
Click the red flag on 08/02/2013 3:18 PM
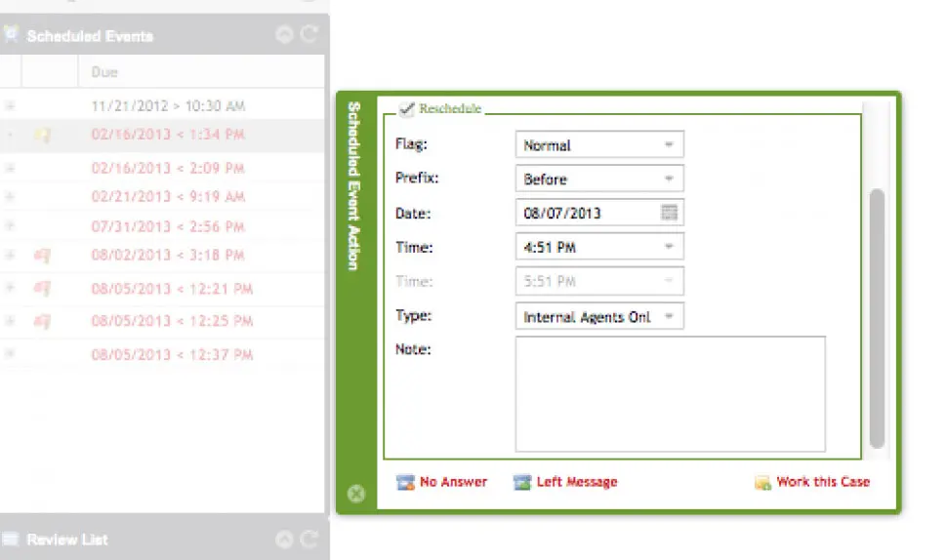(42, 256)
